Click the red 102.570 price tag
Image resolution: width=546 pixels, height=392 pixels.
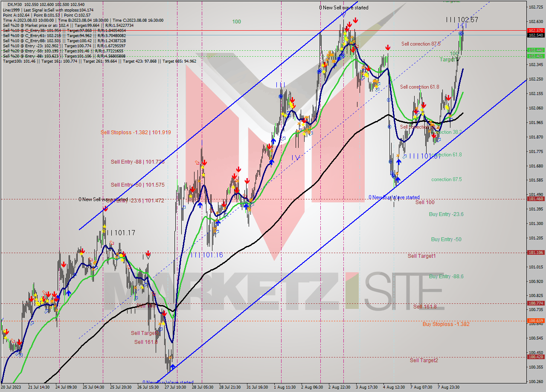(536, 31)
